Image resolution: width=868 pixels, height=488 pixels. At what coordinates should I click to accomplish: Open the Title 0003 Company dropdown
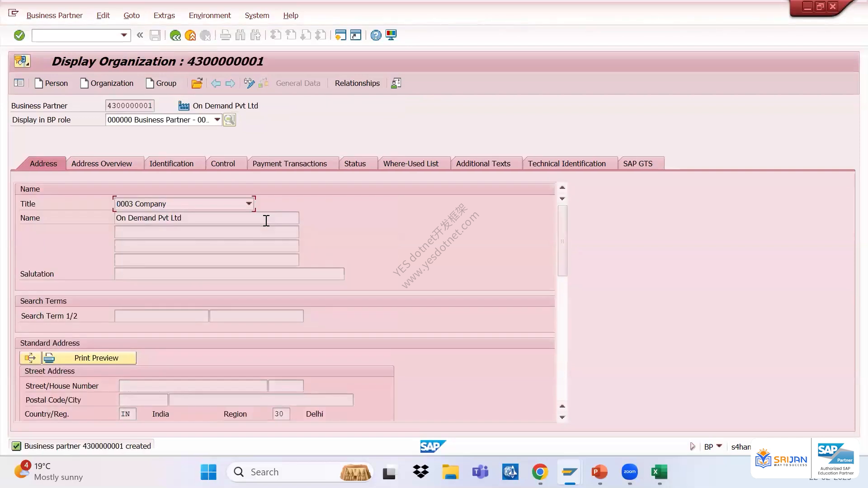(249, 204)
